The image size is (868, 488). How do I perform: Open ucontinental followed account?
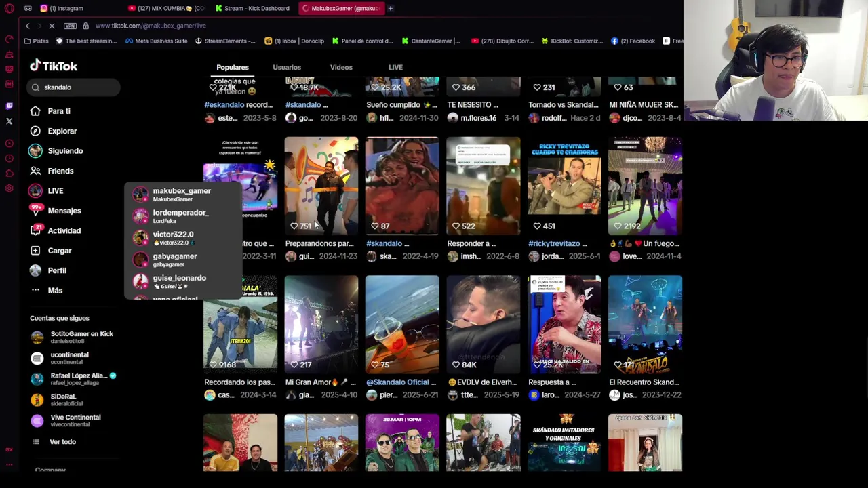60,358
